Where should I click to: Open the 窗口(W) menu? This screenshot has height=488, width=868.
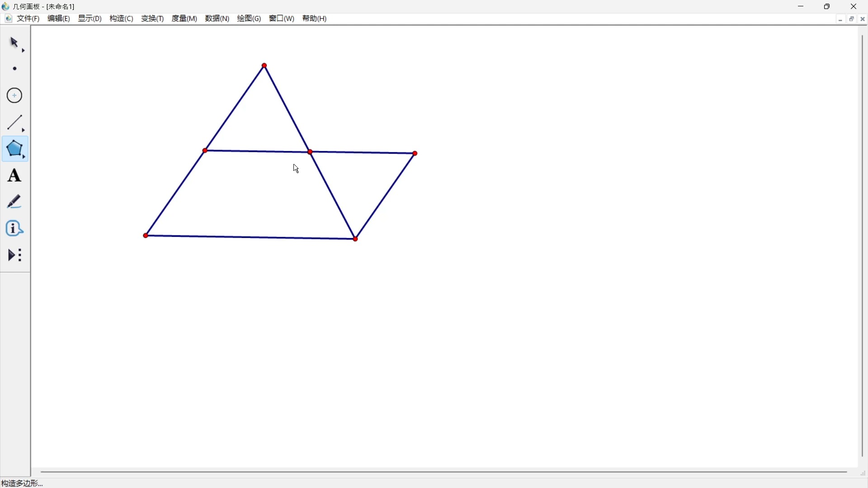[282, 19]
